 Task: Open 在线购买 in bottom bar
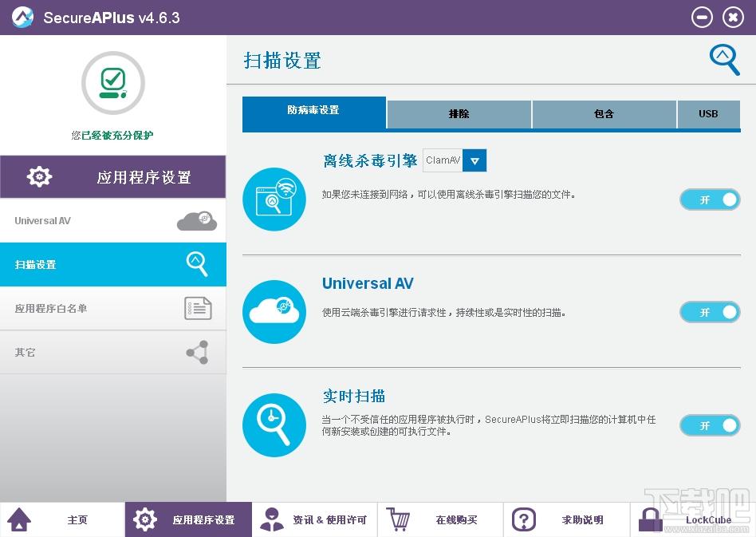441,519
